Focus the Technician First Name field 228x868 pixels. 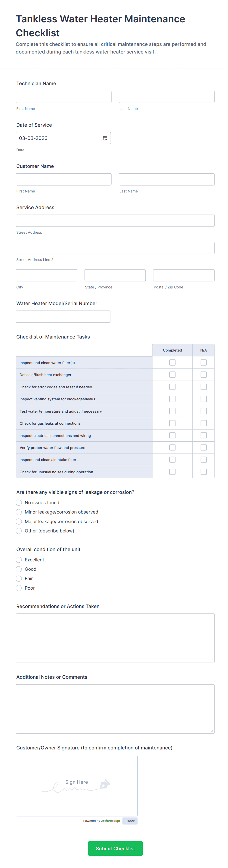(x=63, y=97)
